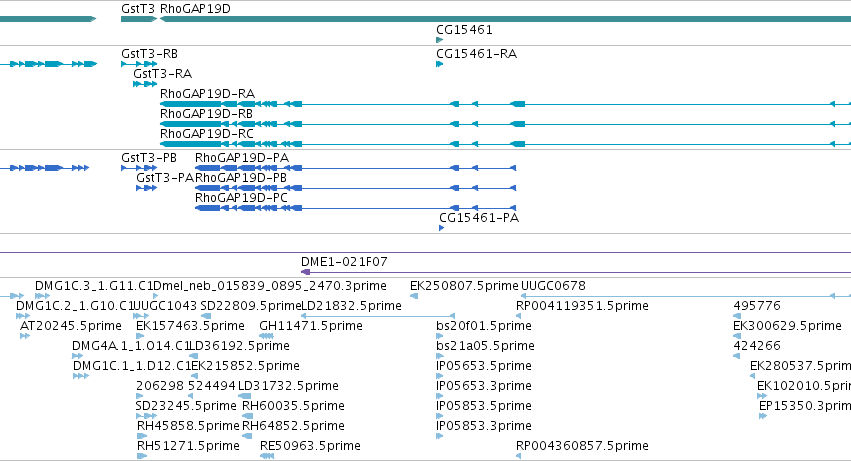Image resolution: width=851 pixels, height=461 pixels.
Task: Click the GH11471.5prime EST label
Action: click(x=311, y=326)
